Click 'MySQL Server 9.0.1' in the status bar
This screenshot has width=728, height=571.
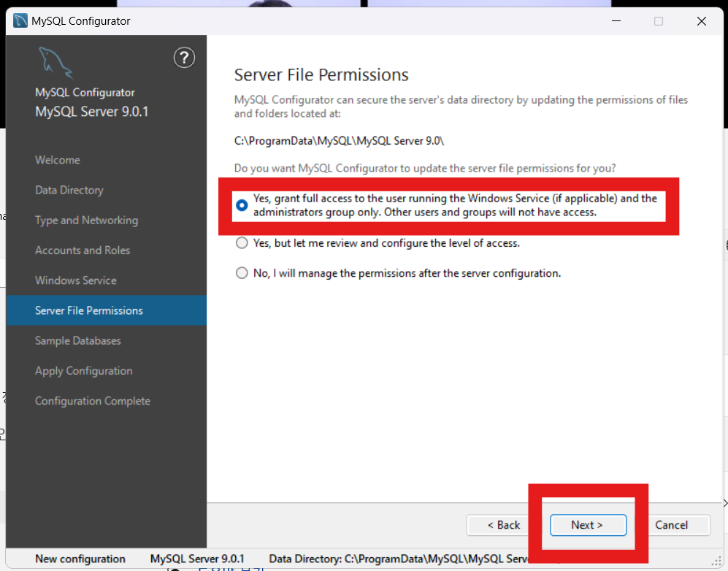pos(197,559)
